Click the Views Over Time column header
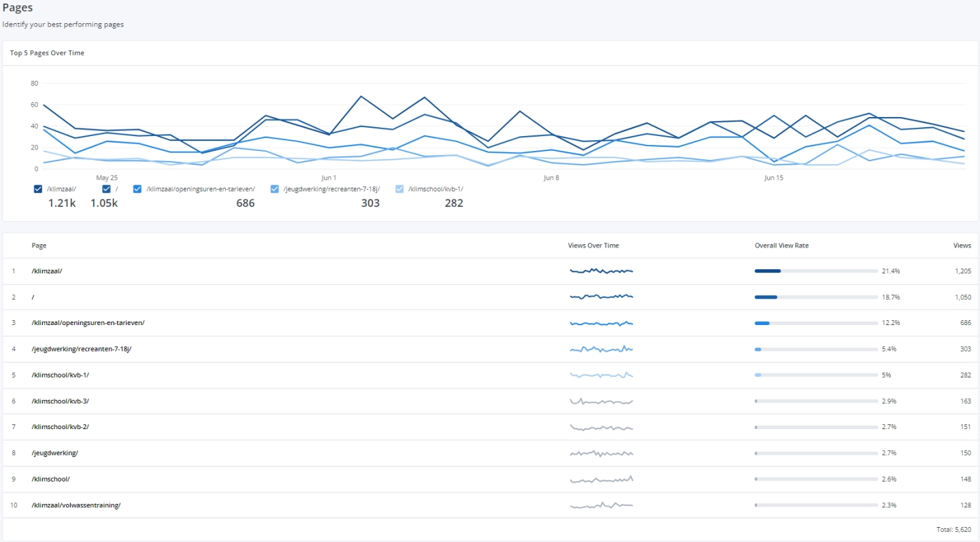980x542 pixels. tap(593, 245)
